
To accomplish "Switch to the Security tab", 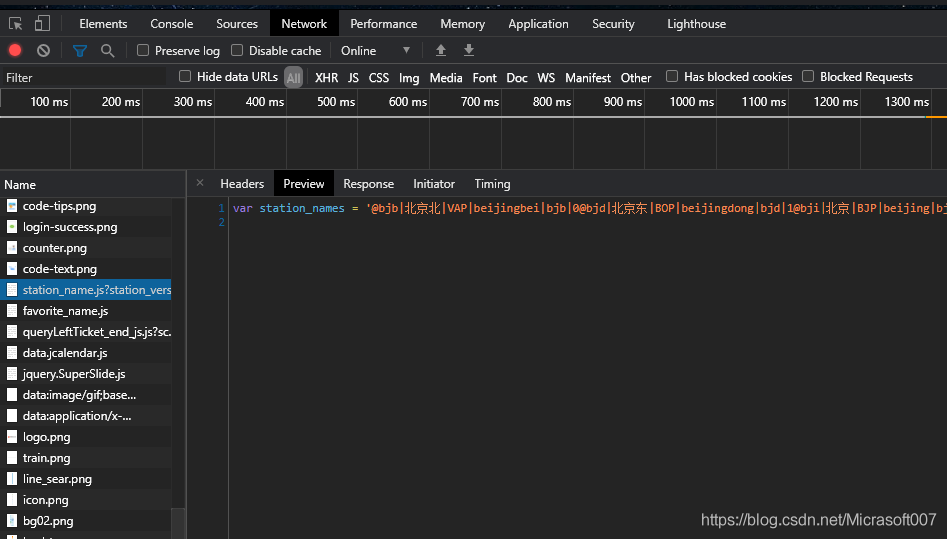I will click(613, 24).
